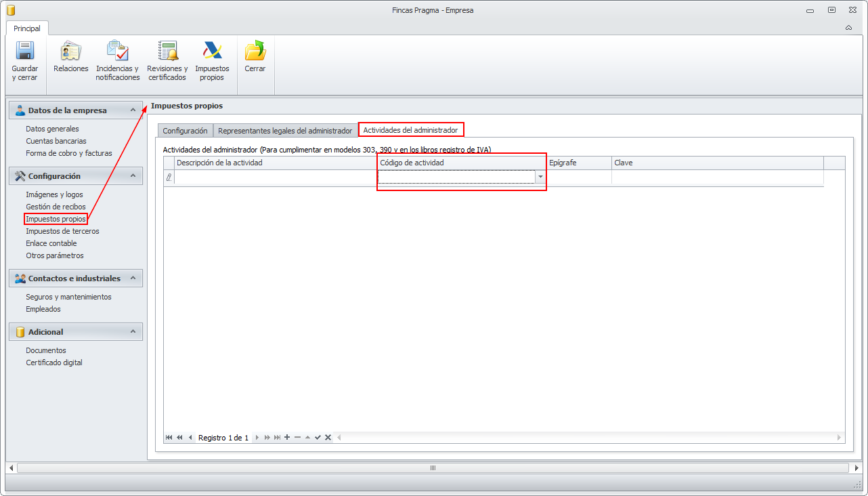Click the Clave column header
The height and width of the screenshot is (496, 868).
coord(718,163)
